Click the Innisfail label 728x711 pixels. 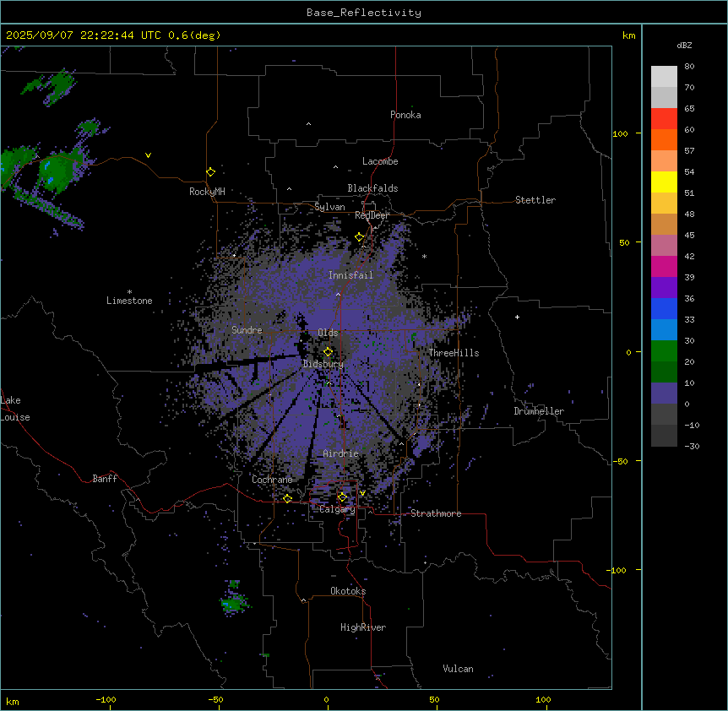(x=350, y=275)
